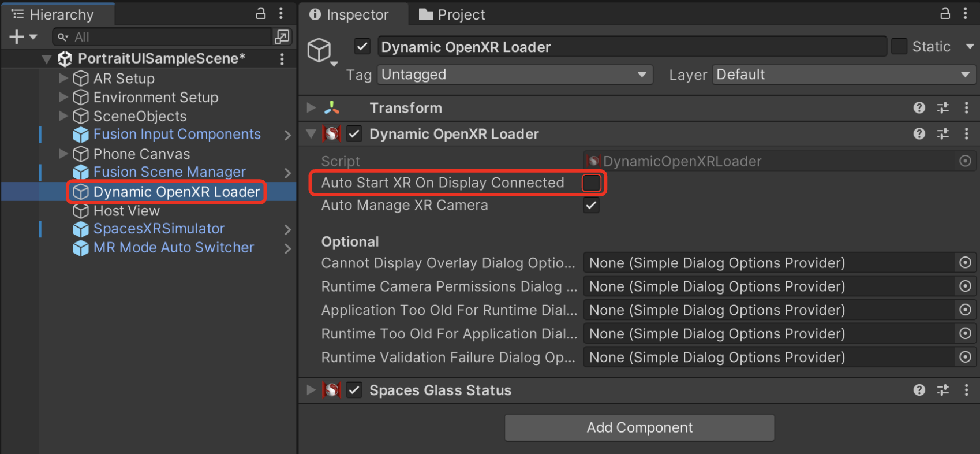The width and height of the screenshot is (980, 454).
Task: Disable the Dynamic OpenXR Loader component checkbox
Action: [x=354, y=134]
